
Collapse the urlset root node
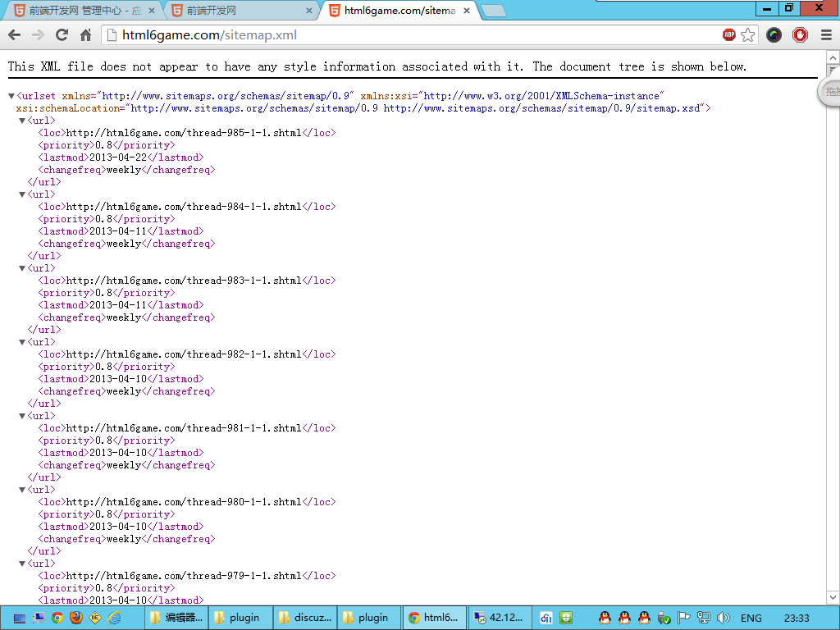click(x=11, y=97)
